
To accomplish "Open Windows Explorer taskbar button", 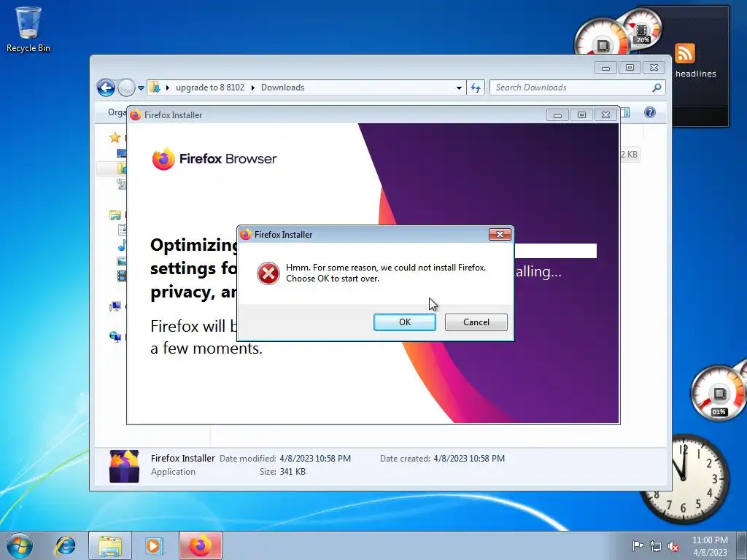I will 110,545.
